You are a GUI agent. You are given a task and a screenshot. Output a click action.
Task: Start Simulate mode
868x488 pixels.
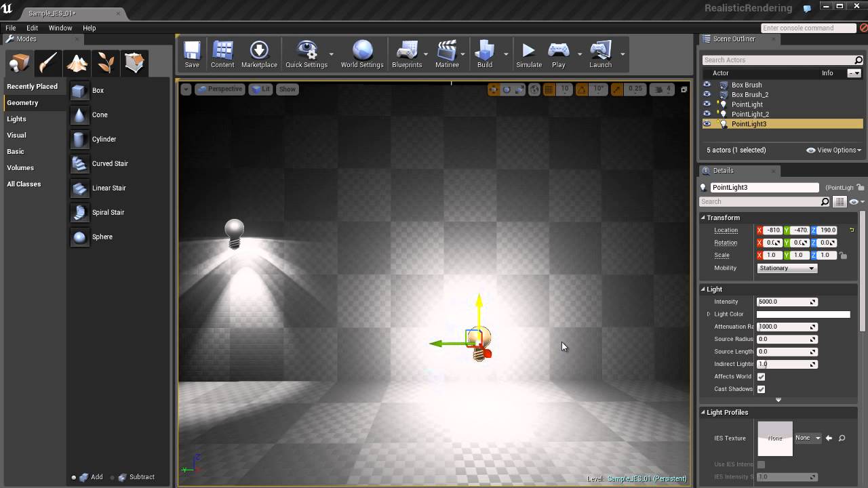tap(529, 54)
